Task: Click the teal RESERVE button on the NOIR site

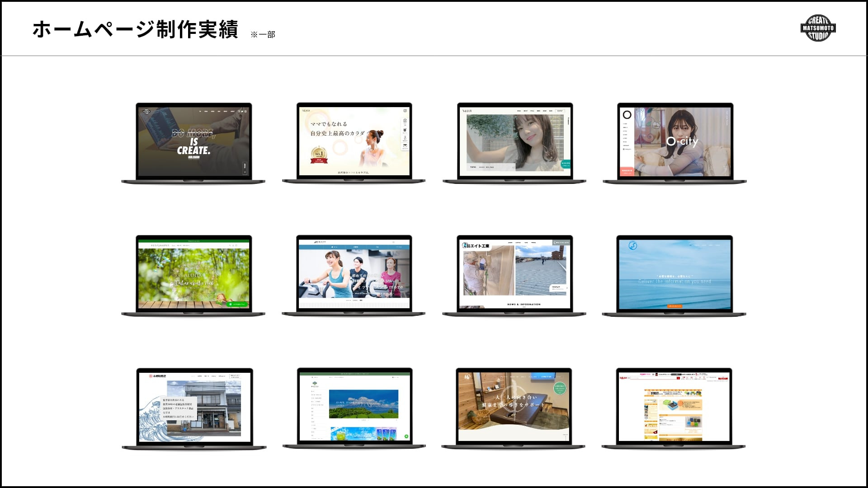Action: point(566,164)
